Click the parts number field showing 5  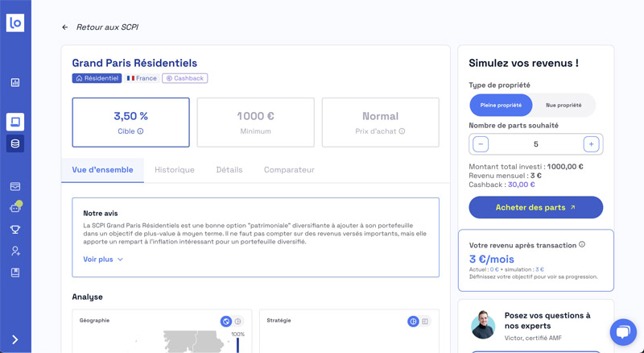click(536, 144)
